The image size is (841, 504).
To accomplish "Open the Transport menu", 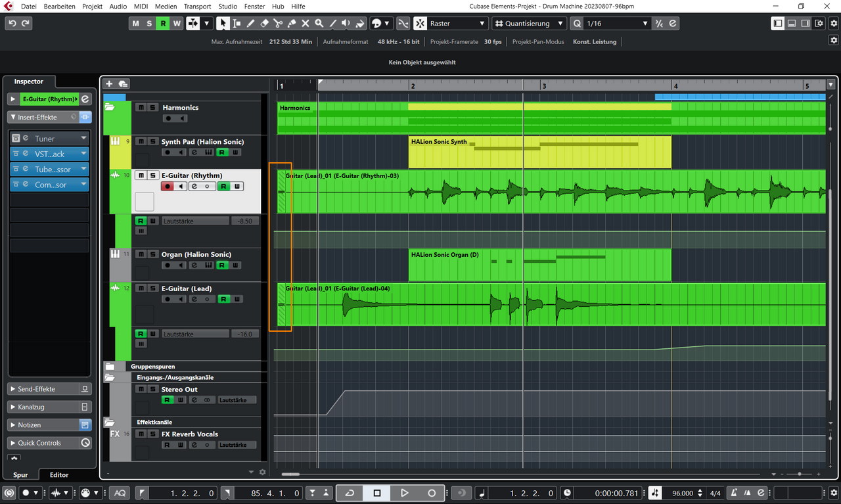I will tap(197, 6).
